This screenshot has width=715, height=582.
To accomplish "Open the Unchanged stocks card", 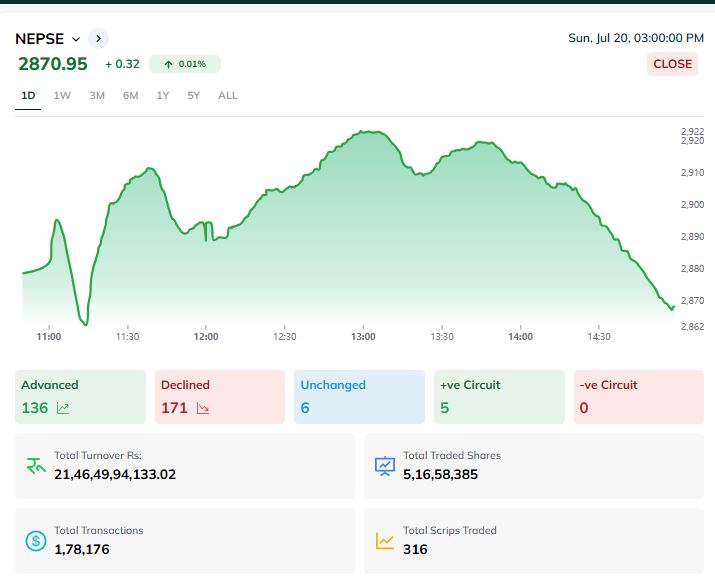I will point(359,396).
